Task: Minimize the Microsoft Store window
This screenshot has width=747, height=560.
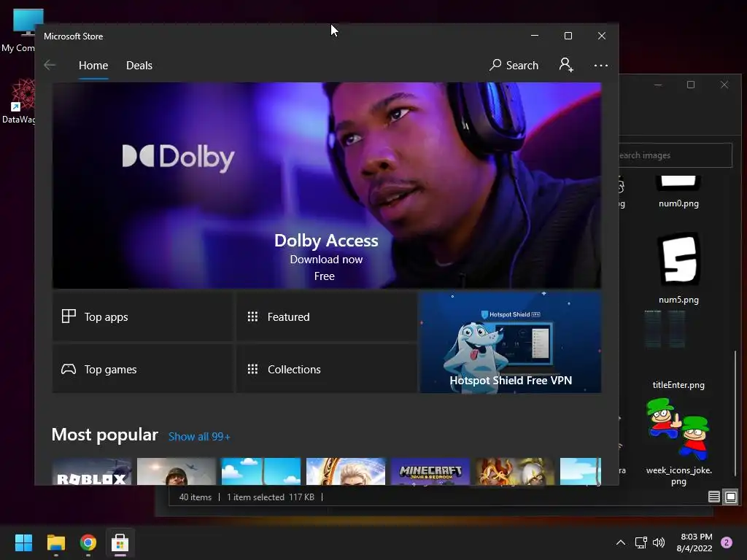Action: pyautogui.click(x=535, y=36)
